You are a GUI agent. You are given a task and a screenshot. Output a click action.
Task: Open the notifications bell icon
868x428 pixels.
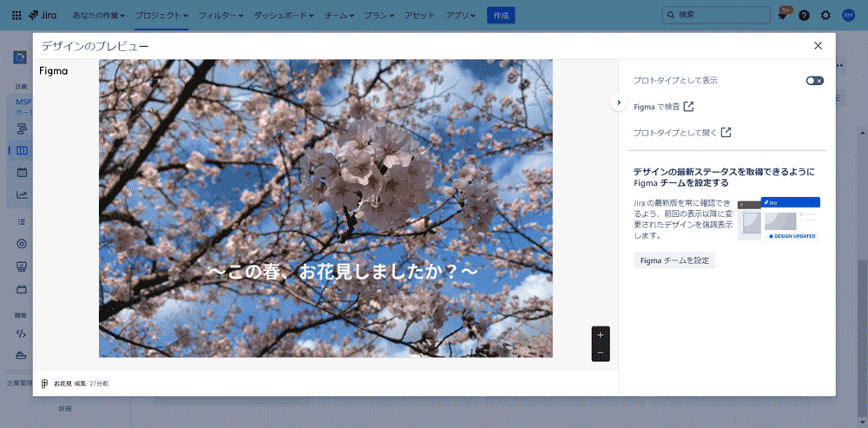tap(783, 16)
